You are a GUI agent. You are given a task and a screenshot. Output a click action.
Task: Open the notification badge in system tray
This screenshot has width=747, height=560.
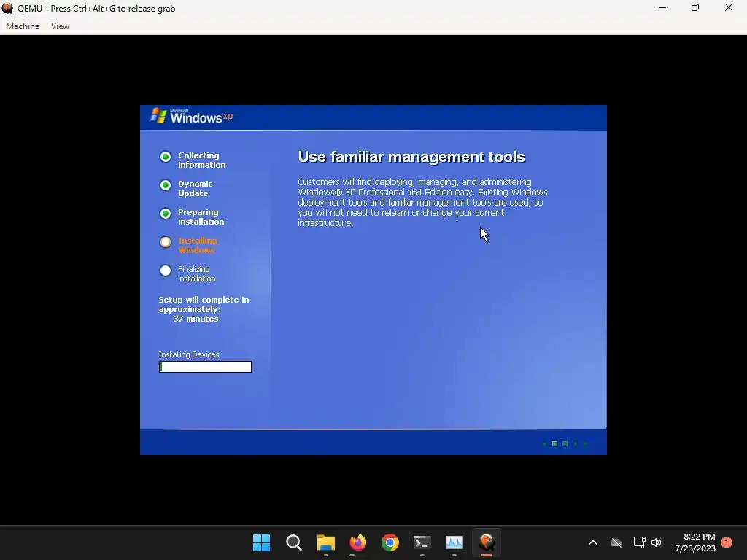[727, 542]
